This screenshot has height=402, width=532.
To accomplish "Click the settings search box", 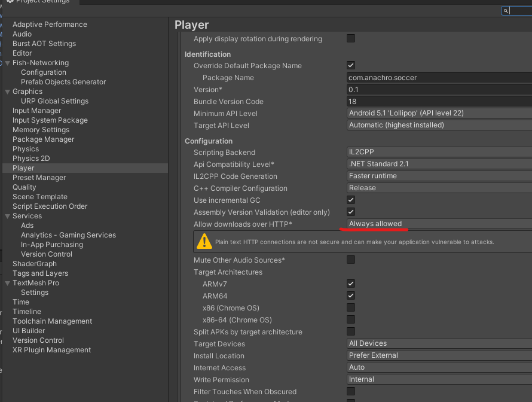I will [516, 11].
